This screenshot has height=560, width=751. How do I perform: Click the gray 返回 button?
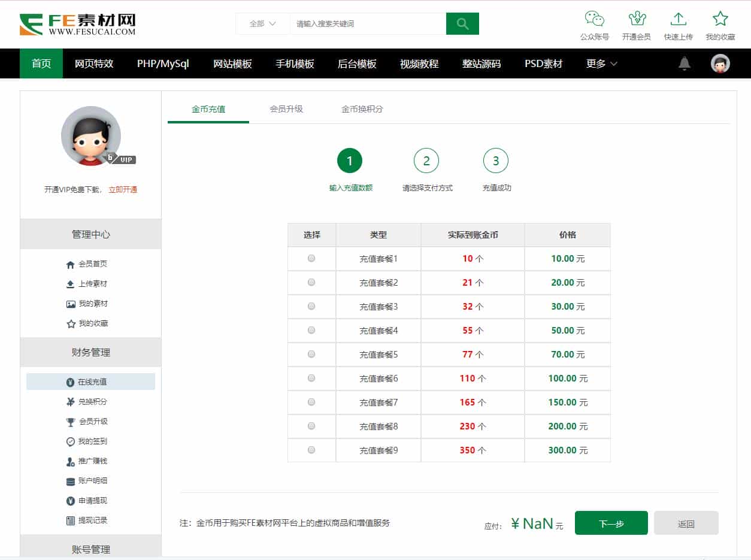click(686, 523)
